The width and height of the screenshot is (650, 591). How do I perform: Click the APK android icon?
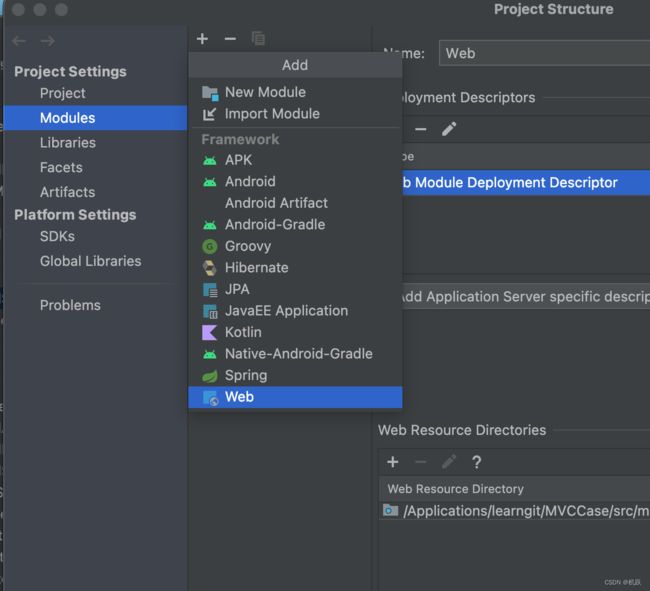pyautogui.click(x=210, y=160)
